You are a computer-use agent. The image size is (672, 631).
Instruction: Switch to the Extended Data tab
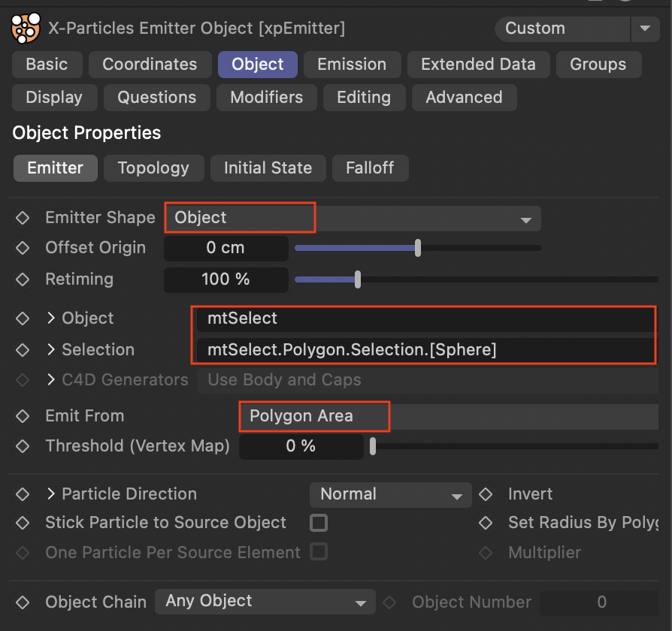tap(478, 65)
